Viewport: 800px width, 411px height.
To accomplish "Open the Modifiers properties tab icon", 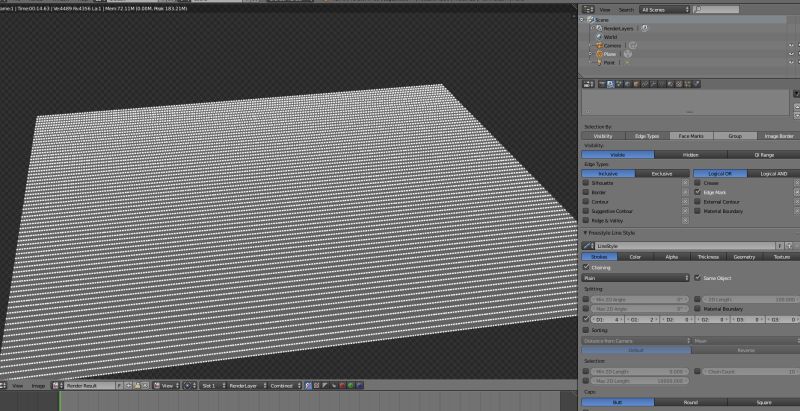I will 654,84.
